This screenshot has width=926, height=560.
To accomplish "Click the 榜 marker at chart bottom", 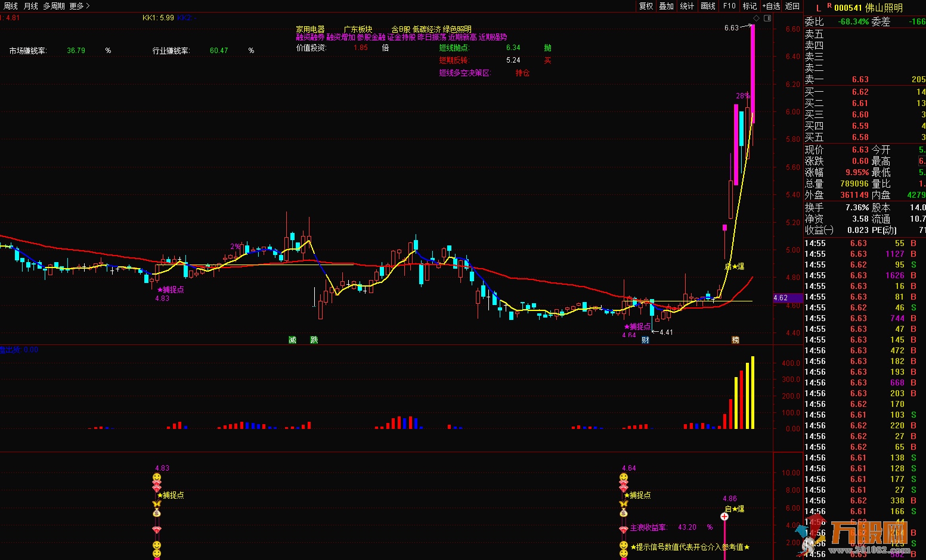I will click(x=735, y=340).
